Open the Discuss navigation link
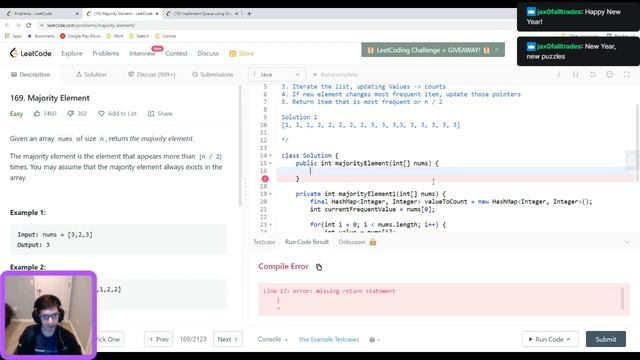Viewport: 640px width, 360px height. pyautogui.click(x=208, y=53)
